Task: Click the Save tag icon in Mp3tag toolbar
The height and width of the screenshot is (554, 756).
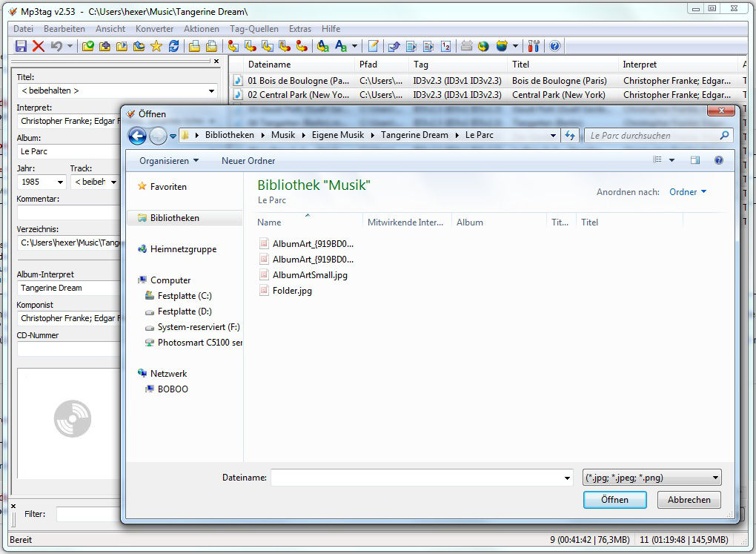Action: pos(21,46)
